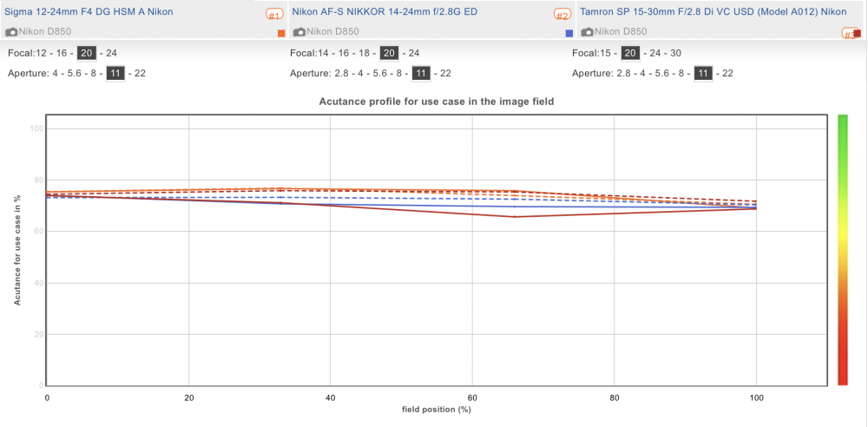The image size is (868, 427).
Task: Select focal 30 for the Tamron lens
Action: [675, 54]
